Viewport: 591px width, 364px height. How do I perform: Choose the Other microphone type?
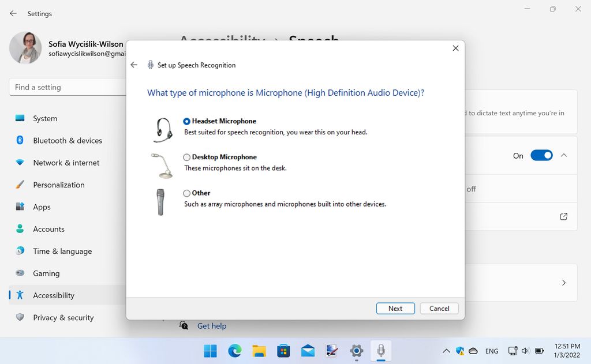click(x=186, y=193)
